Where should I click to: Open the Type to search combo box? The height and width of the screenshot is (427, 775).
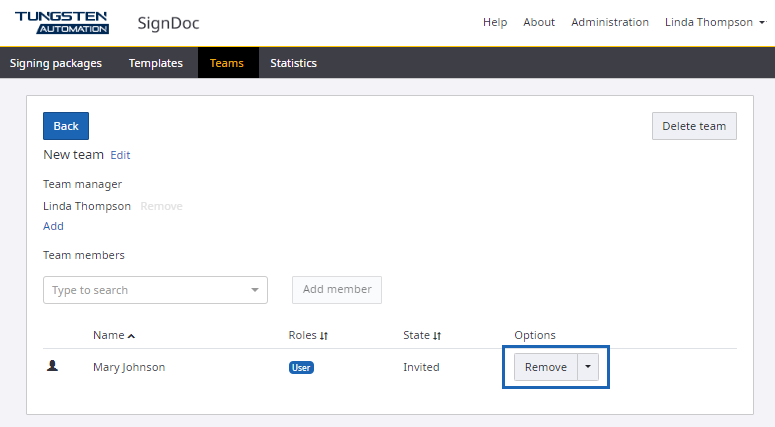(155, 290)
